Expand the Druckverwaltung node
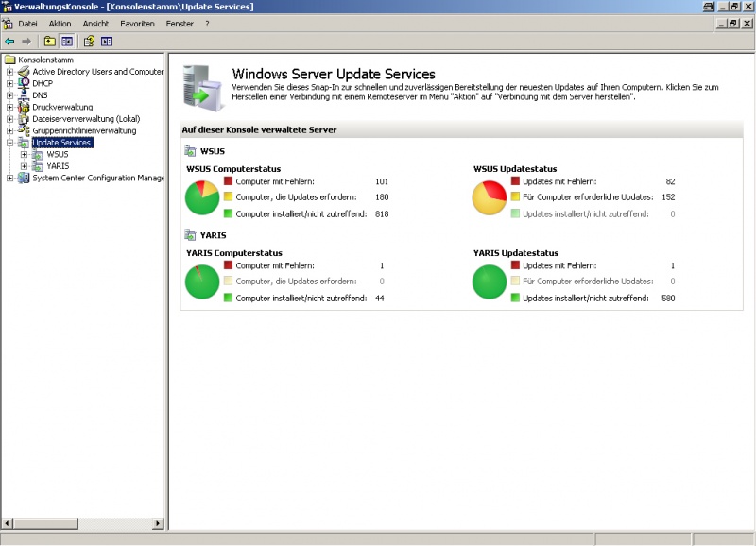Screen dimensions: 756x546 point(9,107)
